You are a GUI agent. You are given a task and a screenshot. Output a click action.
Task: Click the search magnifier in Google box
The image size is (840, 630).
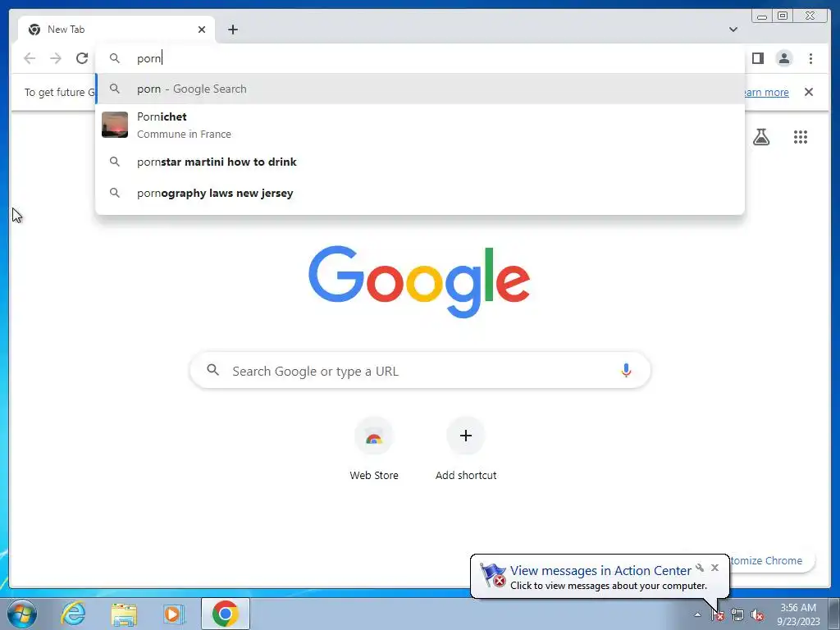coord(213,370)
